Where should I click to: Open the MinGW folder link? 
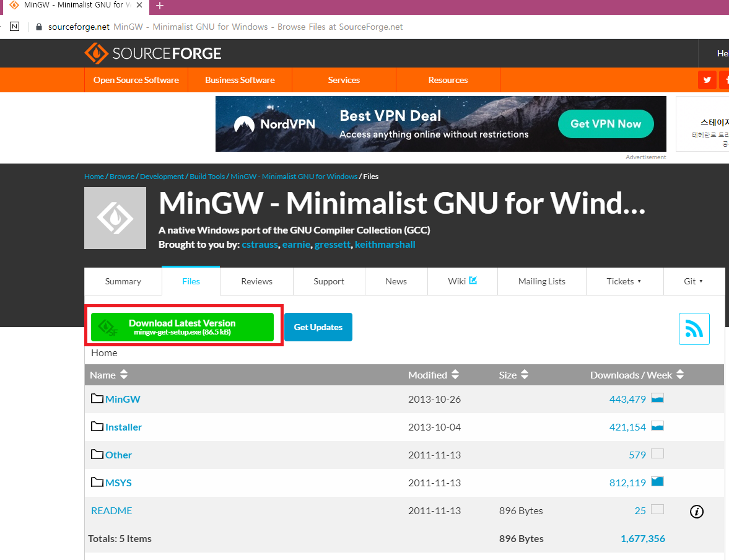[x=123, y=399]
